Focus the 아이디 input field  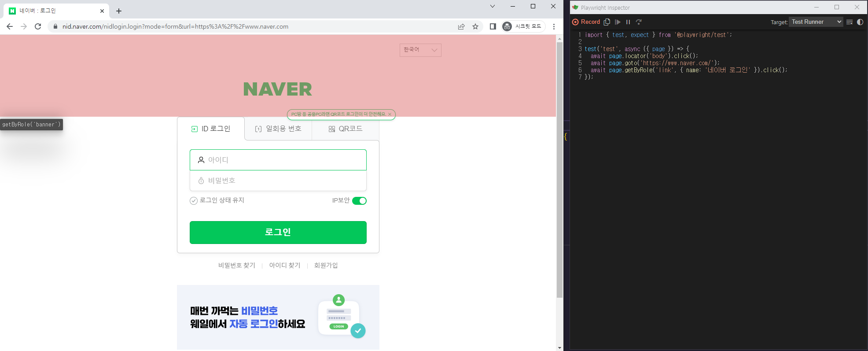pos(278,160)
